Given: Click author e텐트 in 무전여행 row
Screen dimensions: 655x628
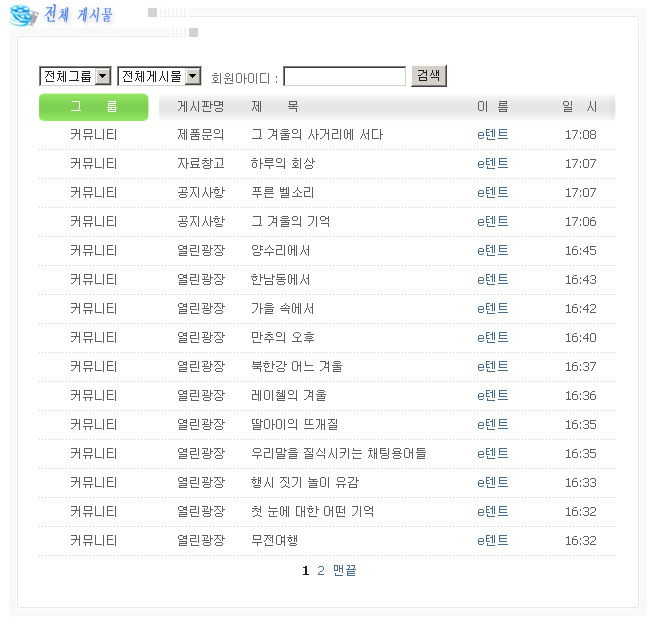Looking at the screenshot, I should click(493, 541).
